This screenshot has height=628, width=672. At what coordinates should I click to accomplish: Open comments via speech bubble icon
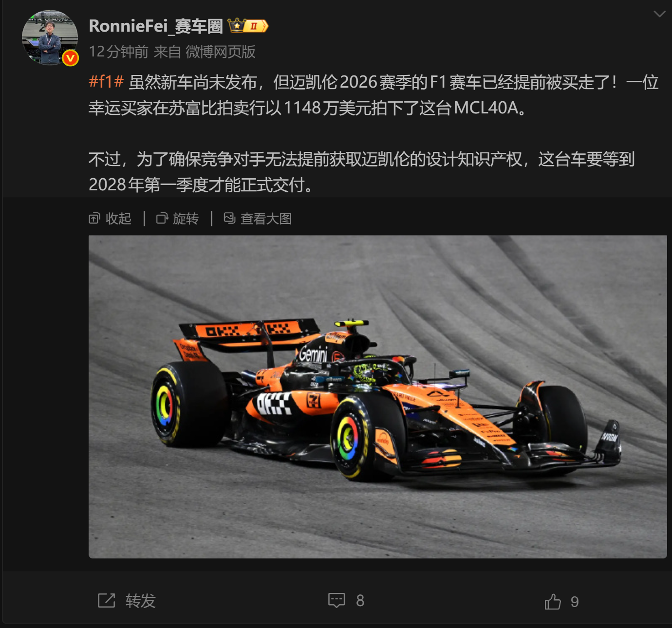point(336,601)
